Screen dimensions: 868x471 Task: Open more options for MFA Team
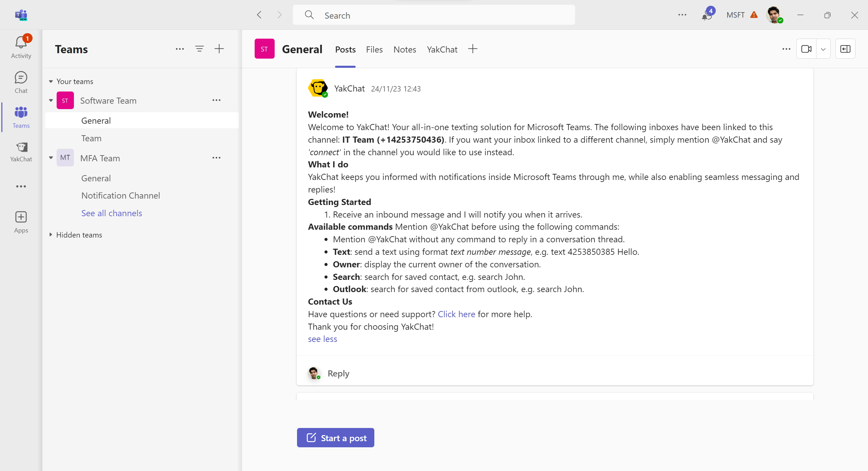click(216, 158)
